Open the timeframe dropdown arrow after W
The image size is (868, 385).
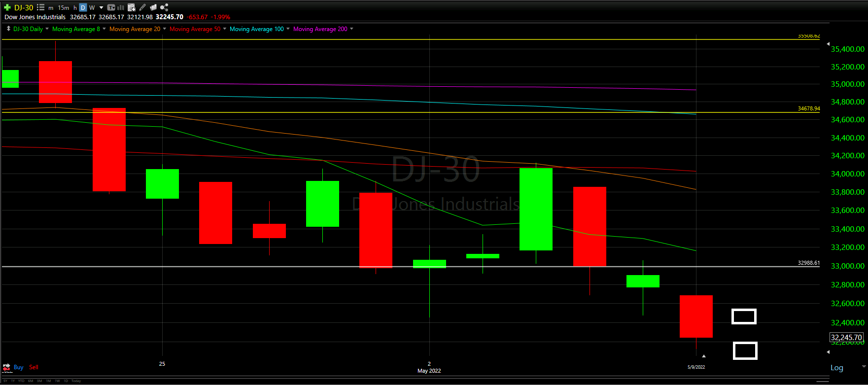click(101, 8)
